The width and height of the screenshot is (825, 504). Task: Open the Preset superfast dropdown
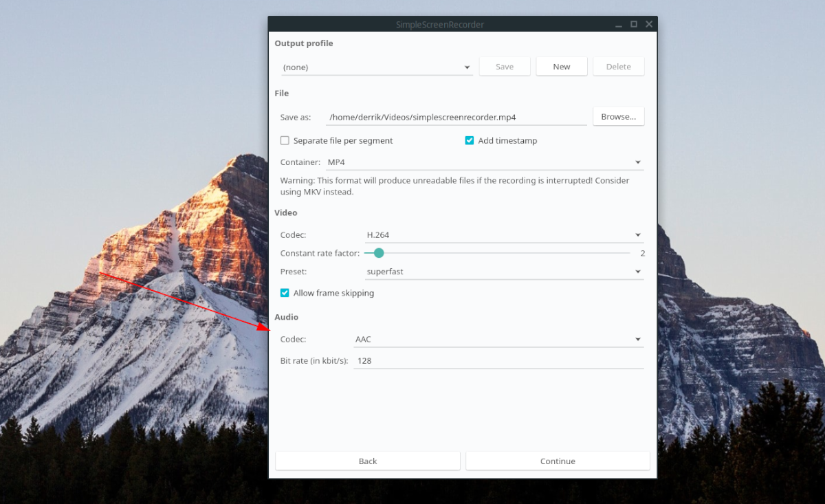point(504,272)
